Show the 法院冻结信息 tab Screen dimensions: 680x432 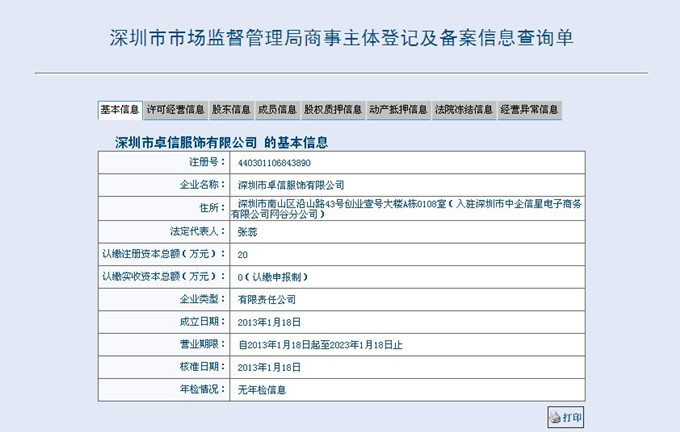(464, 110)
